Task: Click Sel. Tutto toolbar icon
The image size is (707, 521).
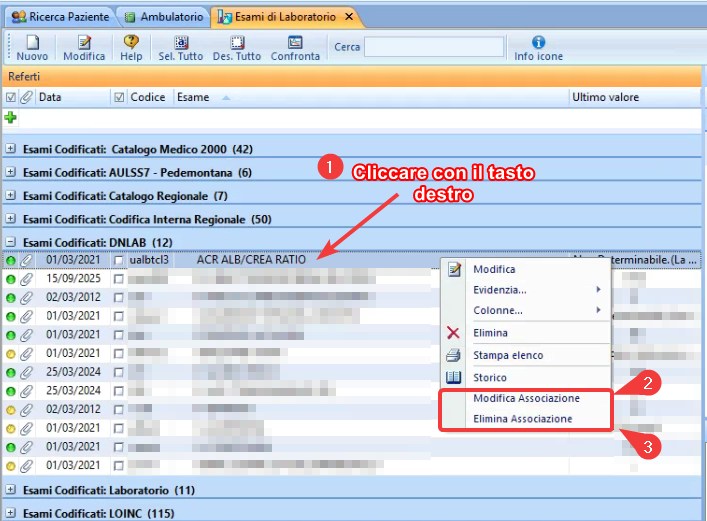Action: [x=181, y=42]
